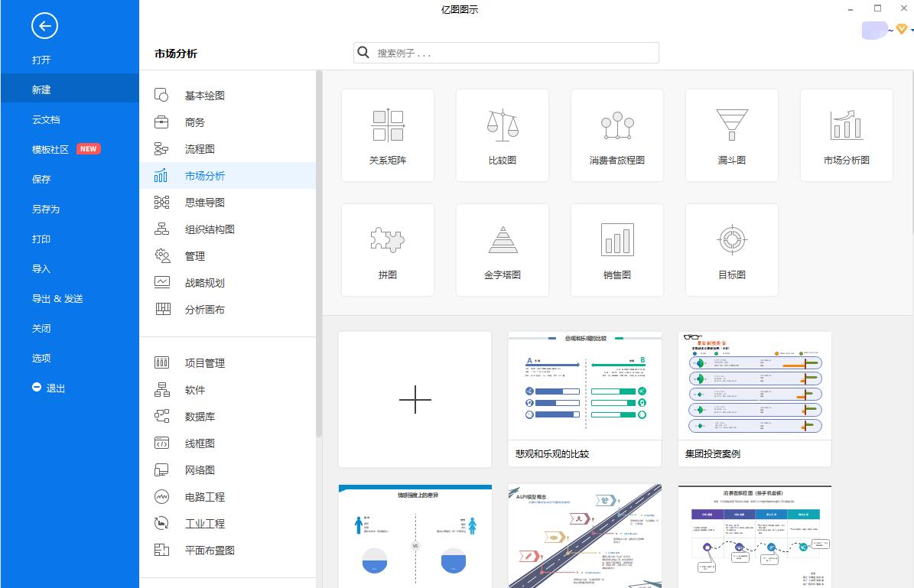914x588 pixels.
Task: Select the 漏斗图 diagram type
Action: click(x=731, y=135)
